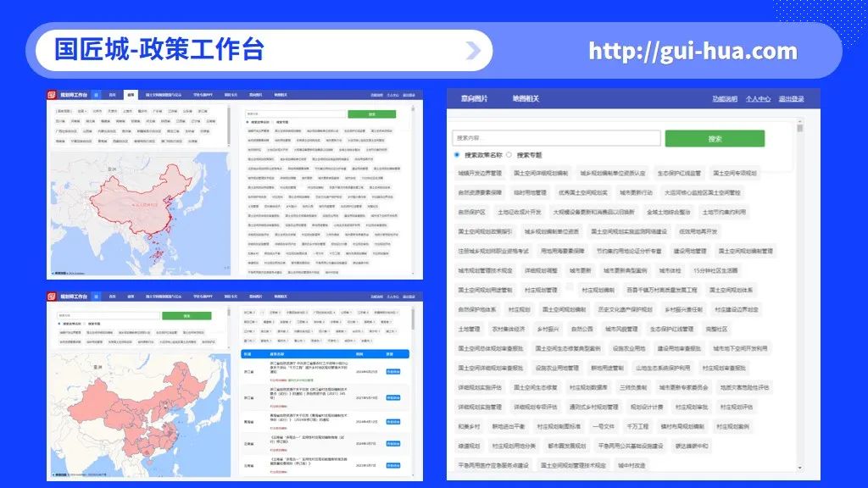Select the 搜索专题 radio button in the right panel
Screen dimensions: 868x488
pyautogui.click(x=509, y=155)
